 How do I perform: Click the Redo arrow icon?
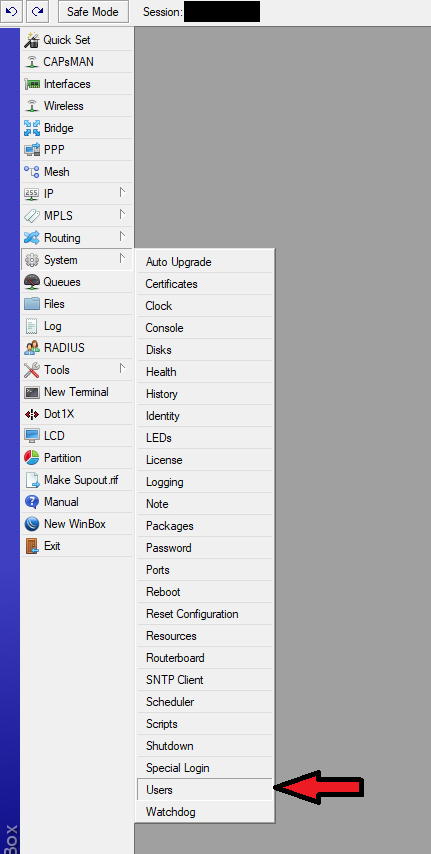click(x=37, y=11)
